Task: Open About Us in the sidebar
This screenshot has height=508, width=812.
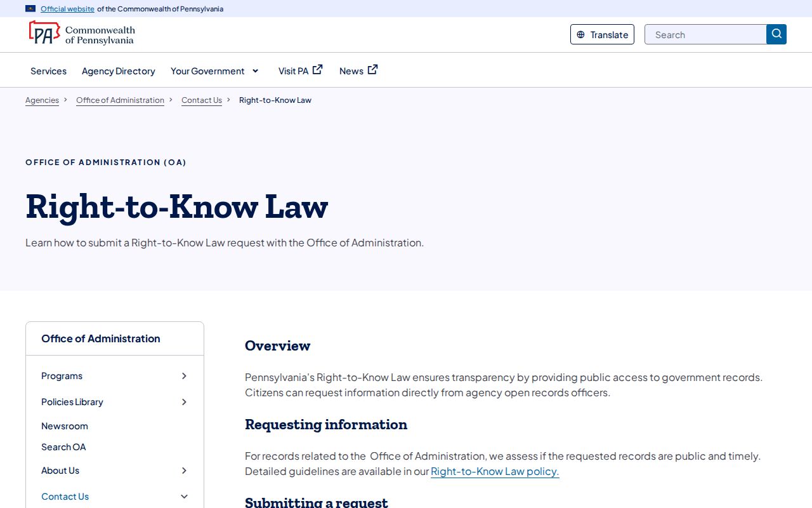Action: (x=60, y=471)
